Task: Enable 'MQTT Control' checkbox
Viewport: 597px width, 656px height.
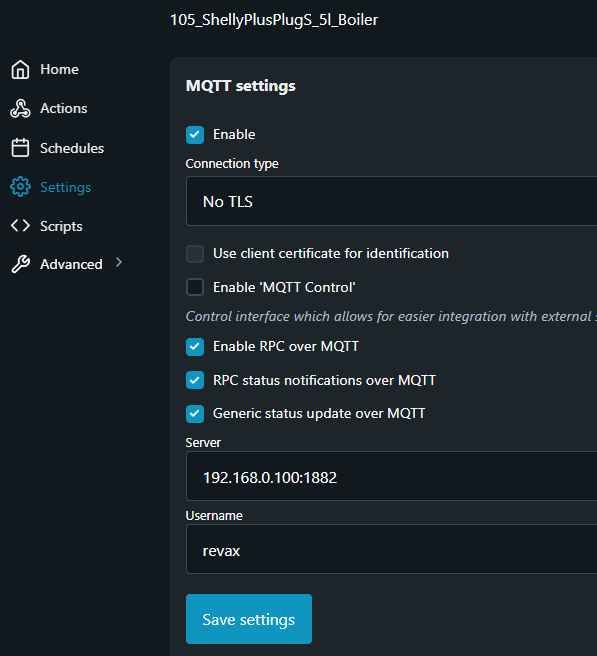Action: 195,287
